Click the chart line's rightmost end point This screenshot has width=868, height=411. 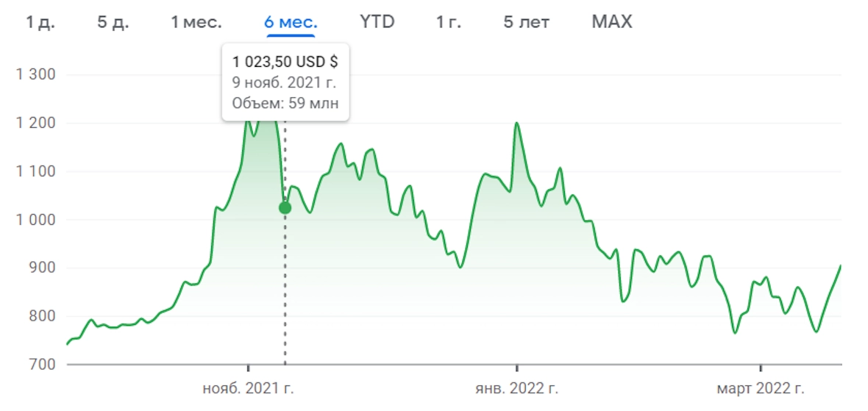tap(840, 266)
